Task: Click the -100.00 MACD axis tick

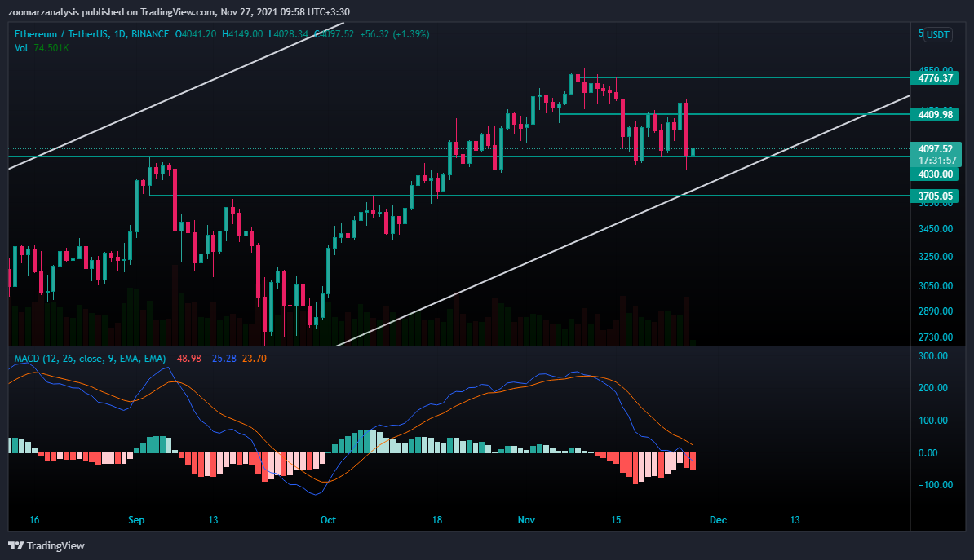Action: [x=936, y=485]
